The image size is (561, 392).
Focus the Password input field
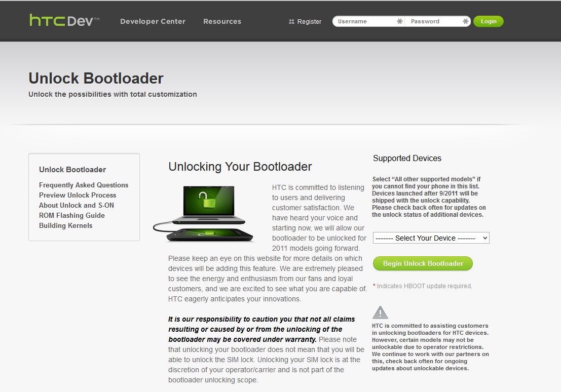[x=437, y=21]
